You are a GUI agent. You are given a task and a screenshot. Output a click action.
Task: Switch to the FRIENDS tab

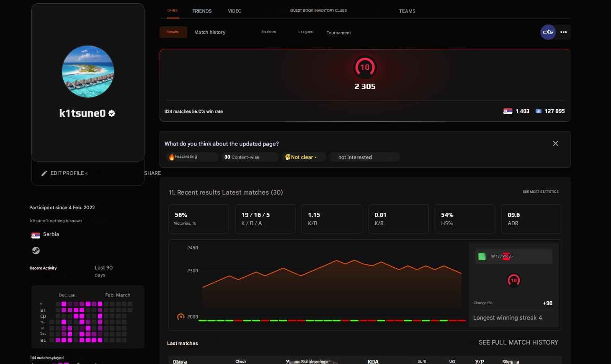[202, 11]
